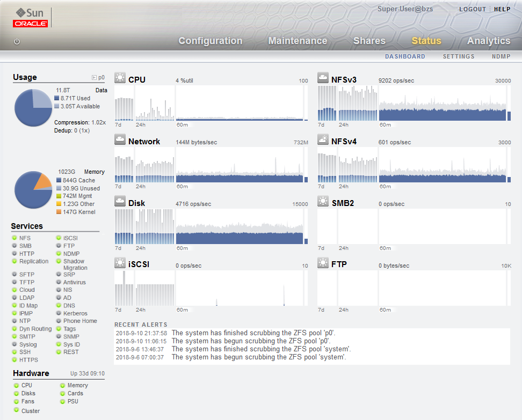
Task: Click the 147G Kernel legend swatch
Action: (x=59, y=212)
